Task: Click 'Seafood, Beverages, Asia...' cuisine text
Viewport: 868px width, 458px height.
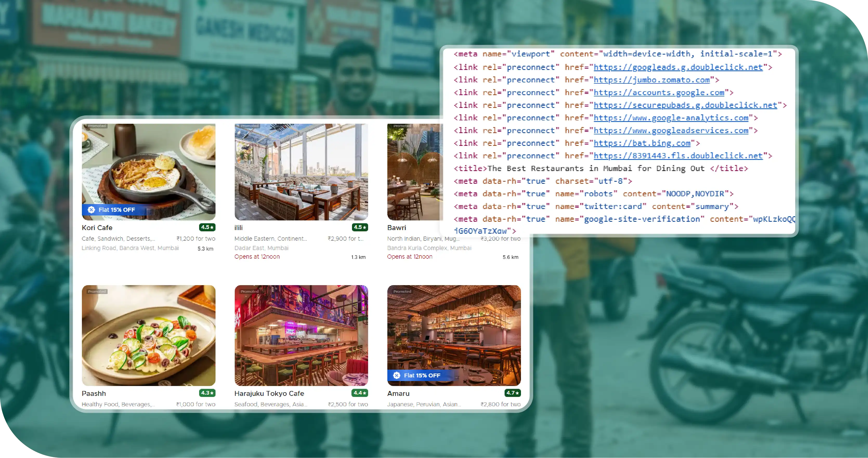Action: [x=271, y=404]
